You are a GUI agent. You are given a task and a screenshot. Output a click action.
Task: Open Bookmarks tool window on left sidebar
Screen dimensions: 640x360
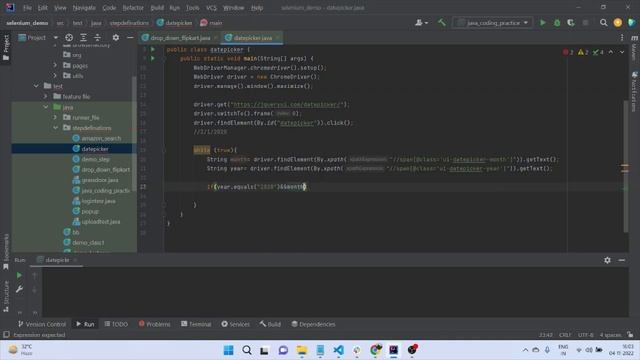(6, 252)
